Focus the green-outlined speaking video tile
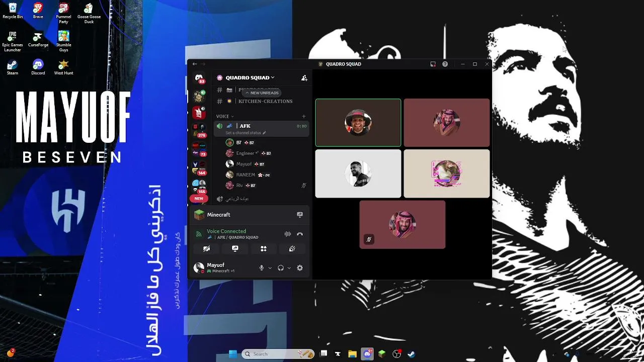644x362 pixels. click(x=358, y=123)
